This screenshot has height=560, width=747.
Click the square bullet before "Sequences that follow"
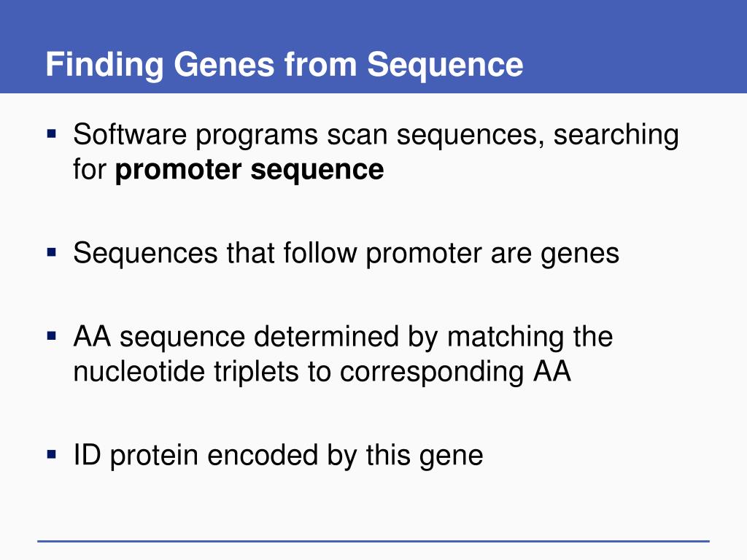click(52, 253)
